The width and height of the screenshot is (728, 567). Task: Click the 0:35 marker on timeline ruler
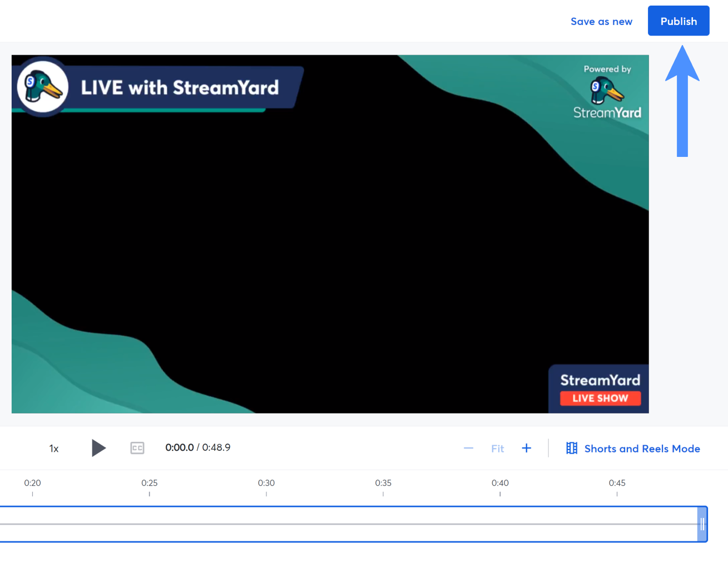tap(383, 483)
